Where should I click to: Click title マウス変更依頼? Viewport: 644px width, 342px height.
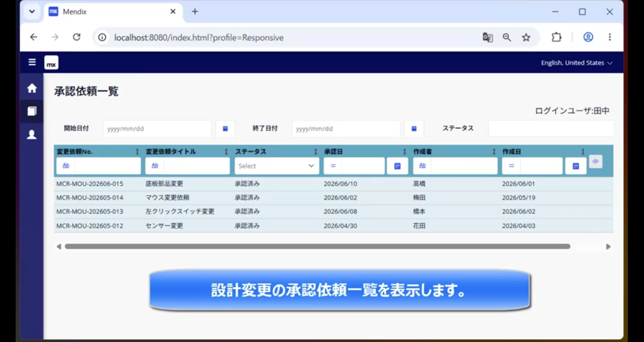[167, 197]
